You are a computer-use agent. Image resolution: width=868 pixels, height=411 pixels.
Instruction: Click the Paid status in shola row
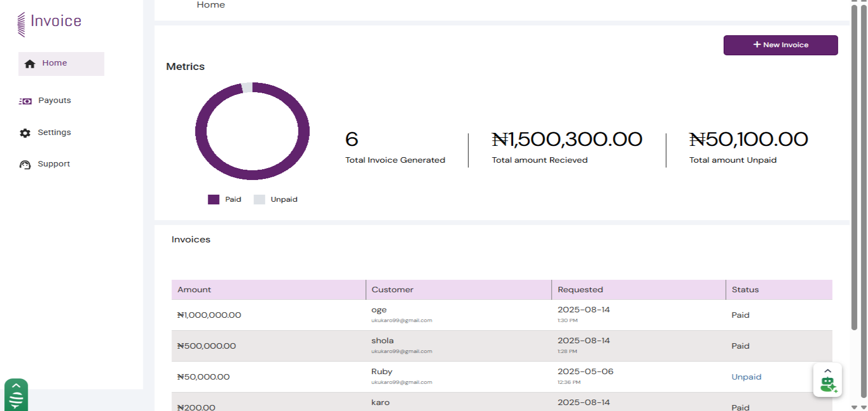pyautogui.click(x=741, y=346)
